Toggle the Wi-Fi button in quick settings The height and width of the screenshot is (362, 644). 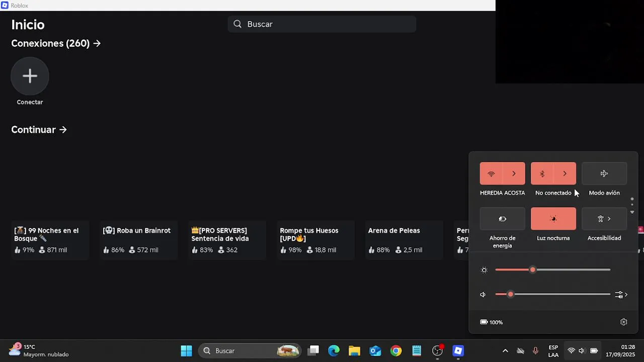(491, 173)
